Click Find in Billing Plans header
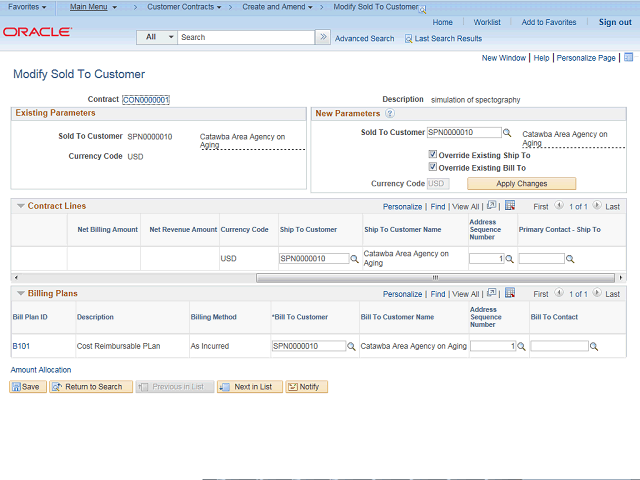Image resolution: width=640 pixels, height=480 pixels. coord(438,294)
